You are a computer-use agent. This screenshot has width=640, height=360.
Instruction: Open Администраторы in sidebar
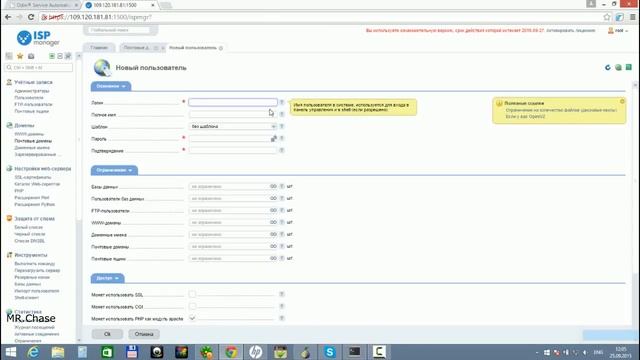[x=32, y=91]
